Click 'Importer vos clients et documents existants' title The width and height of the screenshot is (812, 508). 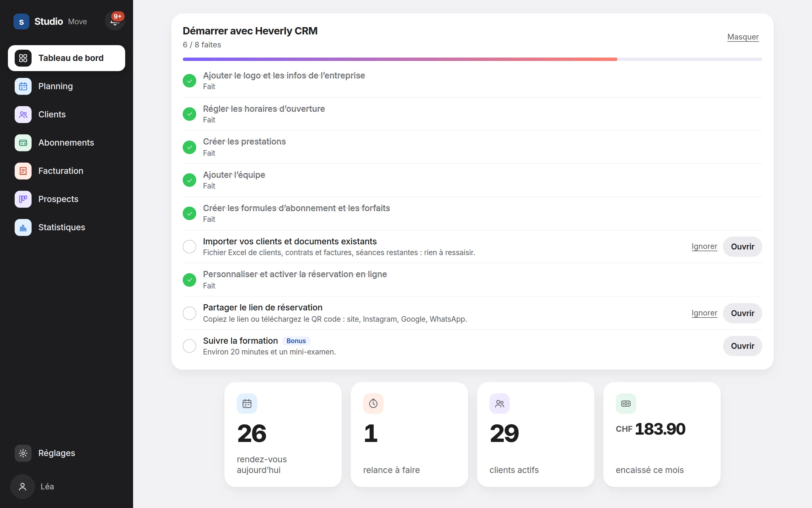click(290, 242)
